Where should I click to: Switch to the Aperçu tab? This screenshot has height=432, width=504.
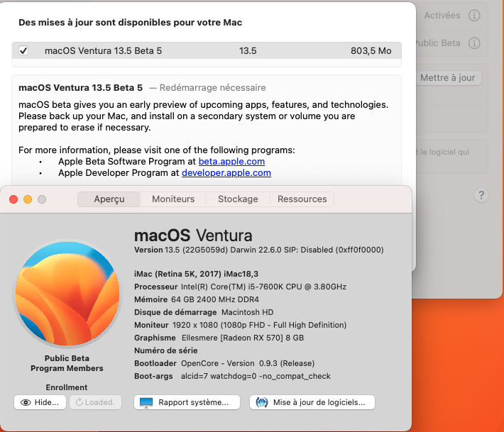109,199
